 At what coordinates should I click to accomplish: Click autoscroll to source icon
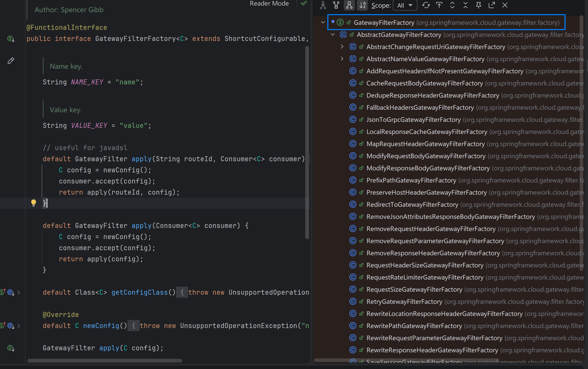coord(439,5)
